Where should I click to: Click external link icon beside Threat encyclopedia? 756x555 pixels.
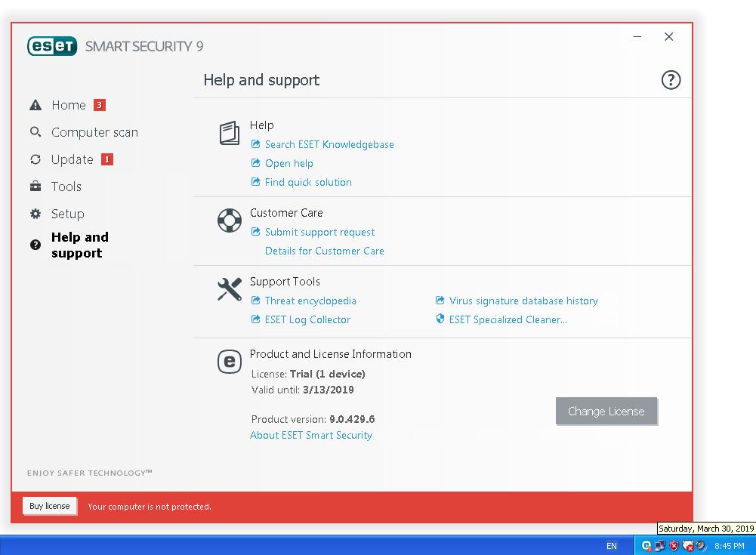tap(255, 301)
